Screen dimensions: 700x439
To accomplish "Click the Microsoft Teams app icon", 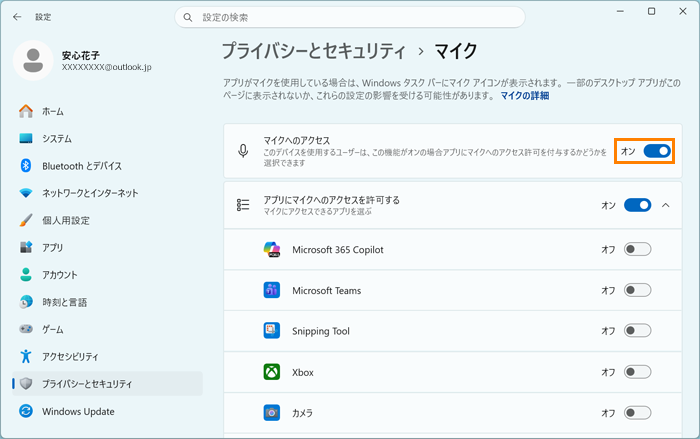I will (271, 290).
